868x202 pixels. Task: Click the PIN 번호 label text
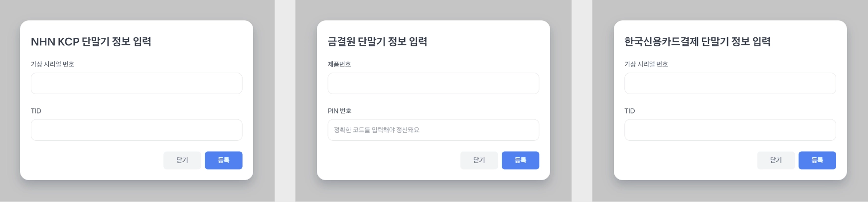[339, 111]
